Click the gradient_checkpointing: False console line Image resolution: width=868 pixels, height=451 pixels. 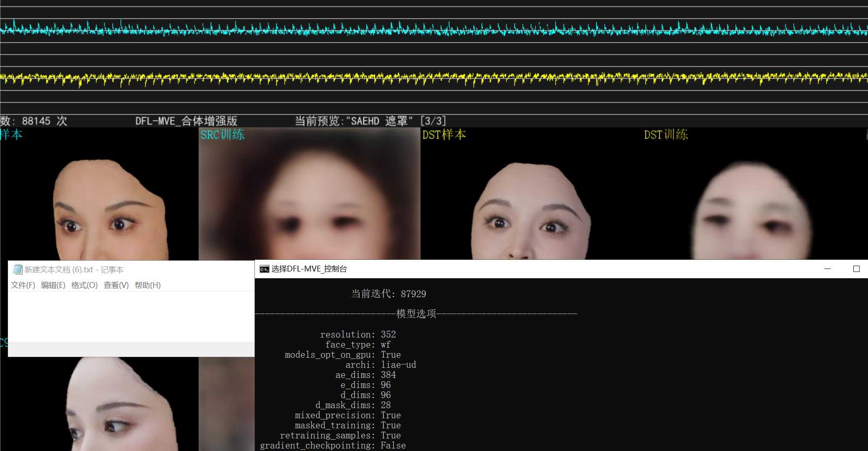[x=333, y=446]
